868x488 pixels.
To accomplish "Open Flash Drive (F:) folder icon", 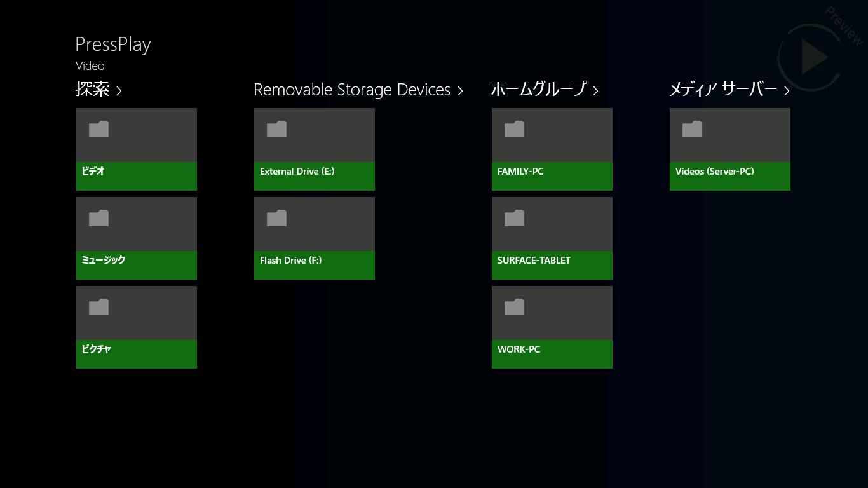I will pos(276,219).
